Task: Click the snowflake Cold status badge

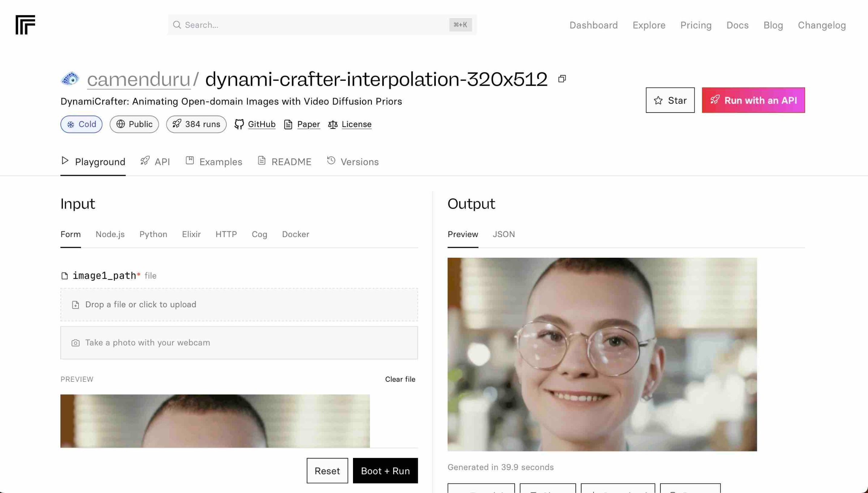Action: (81, 124)
